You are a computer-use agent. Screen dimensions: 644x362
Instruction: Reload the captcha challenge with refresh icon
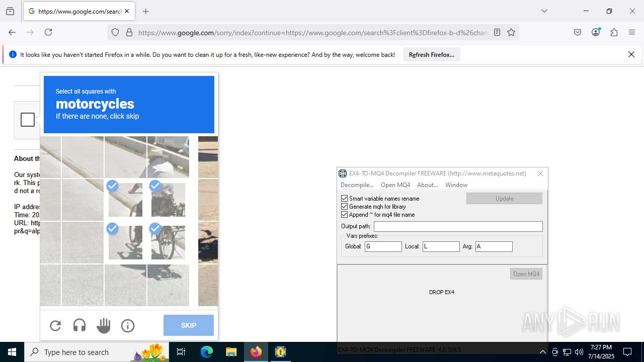(x=55, y=326)
